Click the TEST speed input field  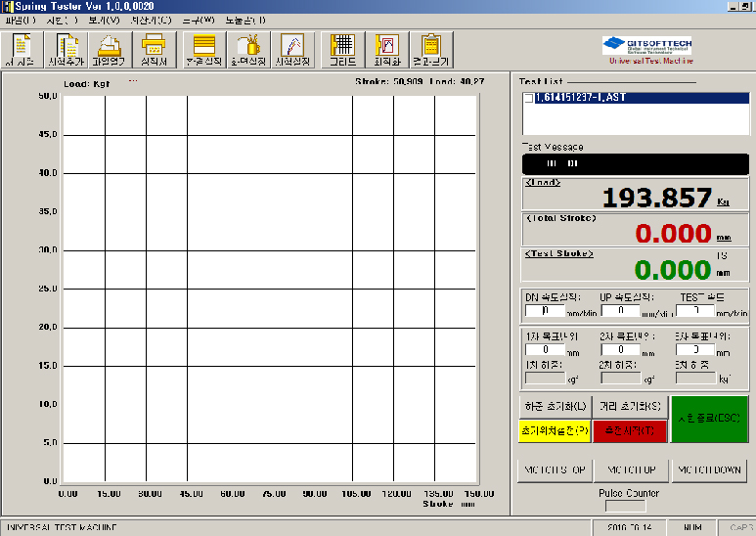coord(695,310)
